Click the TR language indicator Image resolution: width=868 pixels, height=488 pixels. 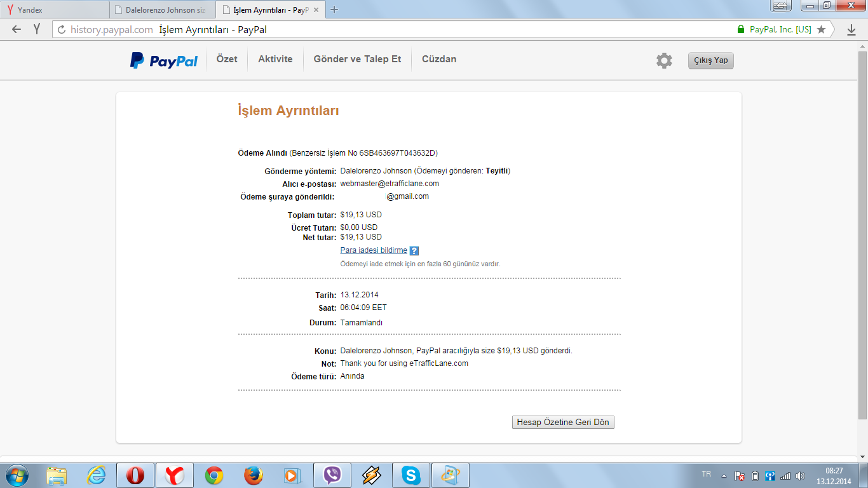(706, 474)
